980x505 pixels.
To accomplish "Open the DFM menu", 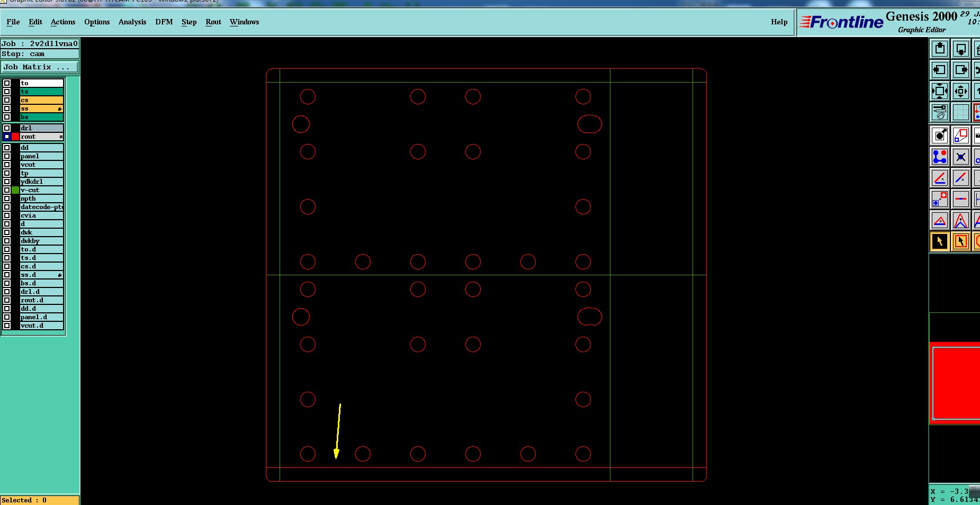I will coord(164,22).
